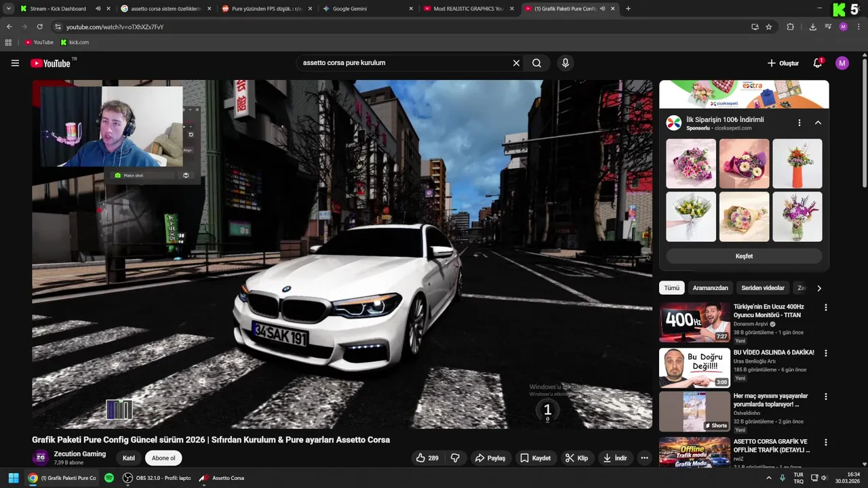Open the YouTube notifications bell

click(x=818, y=63)
